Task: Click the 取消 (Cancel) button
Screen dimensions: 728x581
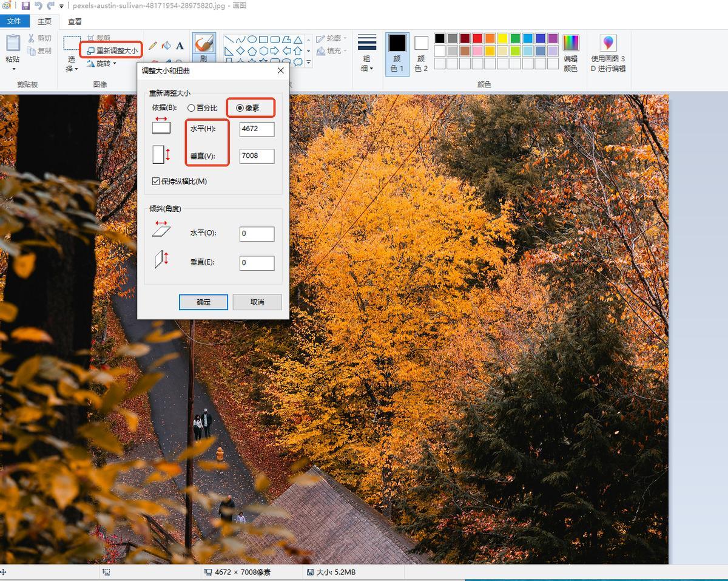Action: click(x=257, y=302)
